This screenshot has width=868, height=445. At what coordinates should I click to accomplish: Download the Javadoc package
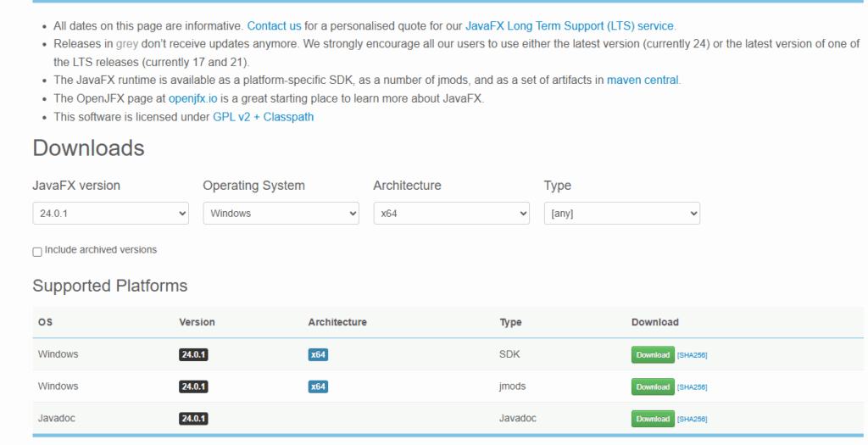tap(653, 419)
